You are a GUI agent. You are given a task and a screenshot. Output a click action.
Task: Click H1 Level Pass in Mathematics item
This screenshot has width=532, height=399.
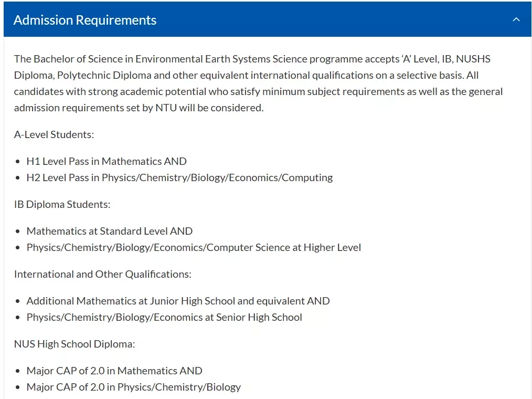(107, 161)
